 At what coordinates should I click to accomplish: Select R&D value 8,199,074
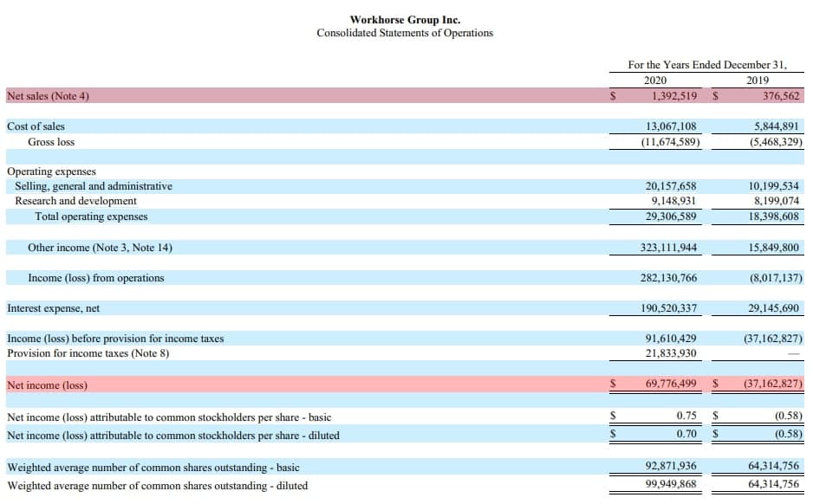(777, 200)
